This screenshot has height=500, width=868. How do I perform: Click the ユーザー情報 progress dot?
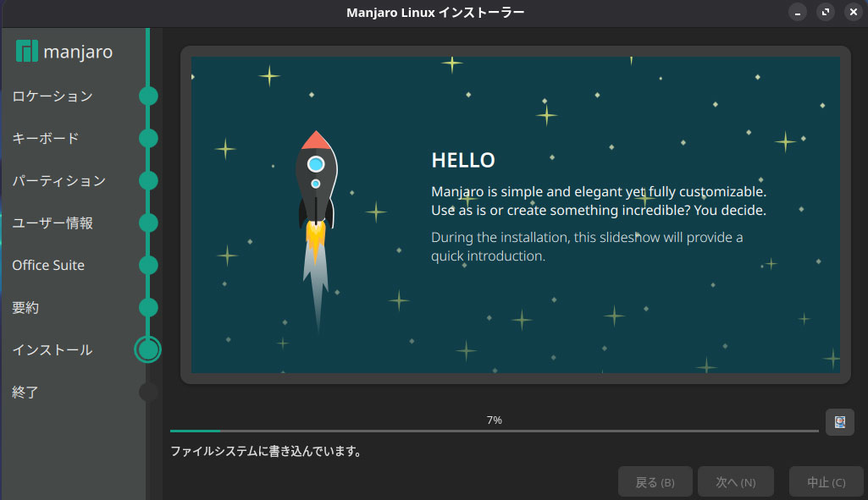(x=148, y=223)
